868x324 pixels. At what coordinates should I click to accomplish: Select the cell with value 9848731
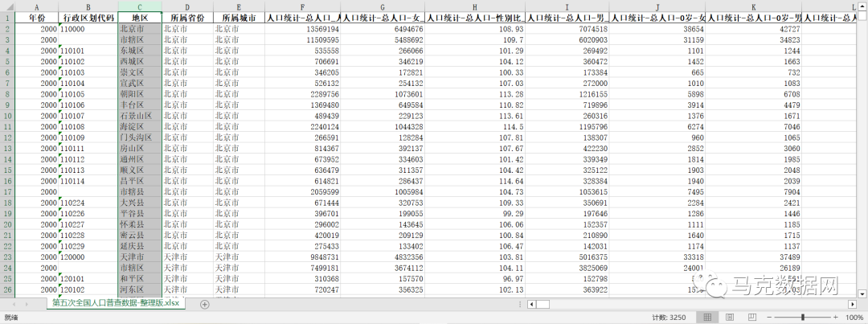[x=302, y=257]
